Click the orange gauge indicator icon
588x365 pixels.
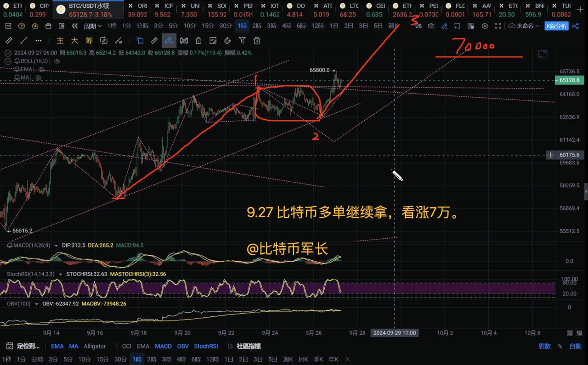(x=22, y=26)
